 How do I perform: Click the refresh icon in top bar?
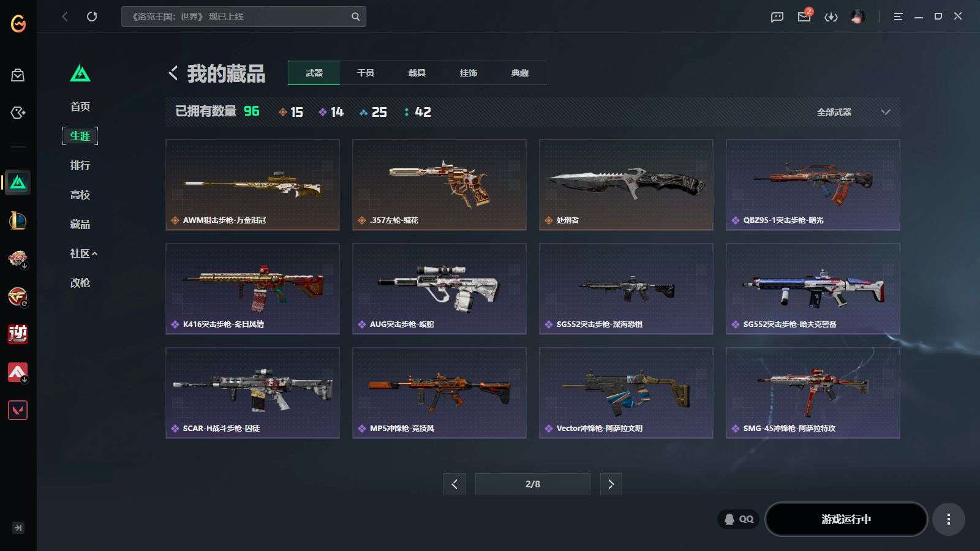[92, 17]
